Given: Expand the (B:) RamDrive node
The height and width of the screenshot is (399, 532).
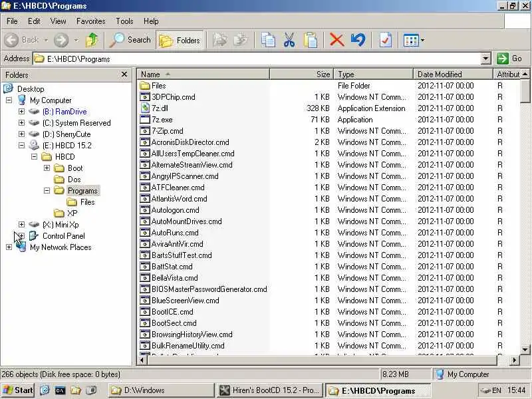Looking at the screenshot, I should point(21,111).
